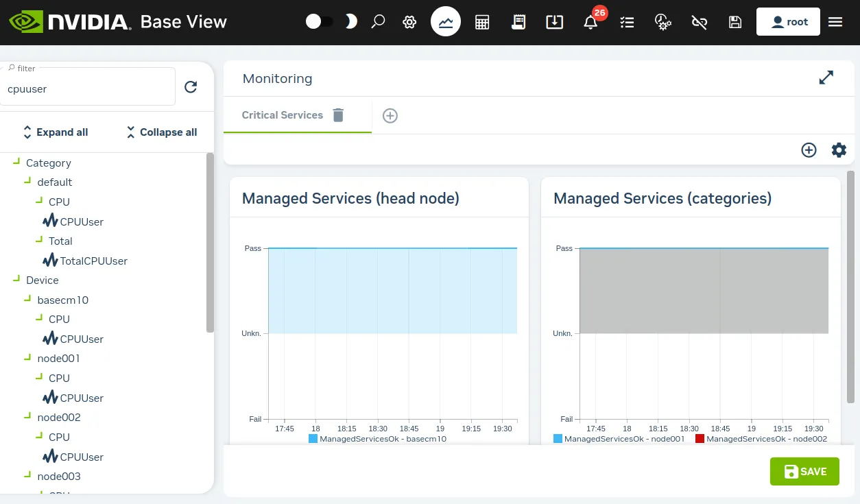Open the dashboard settings gear

click(839, 150)
